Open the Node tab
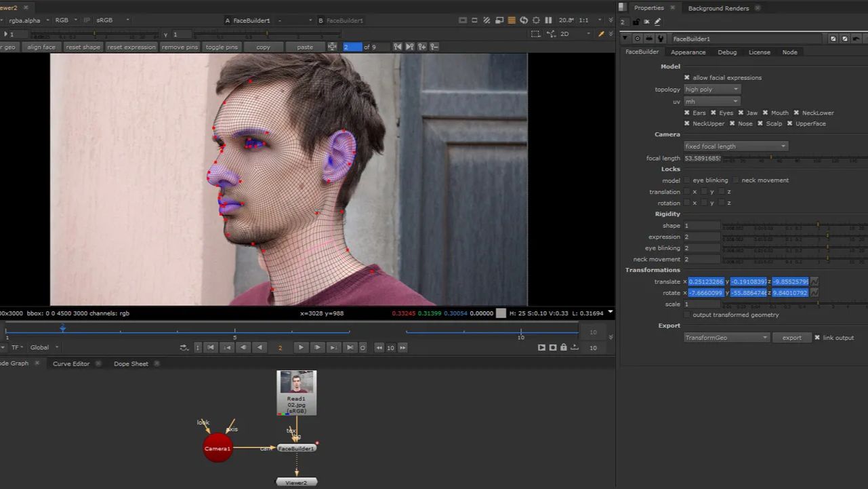The image size is (868, 489). [789, 52]
